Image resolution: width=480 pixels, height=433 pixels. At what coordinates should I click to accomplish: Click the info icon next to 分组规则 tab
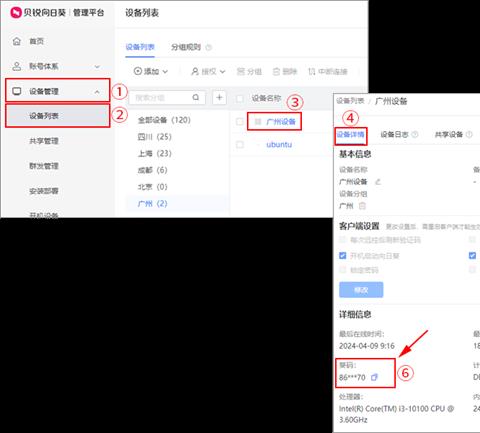point(209,47)
